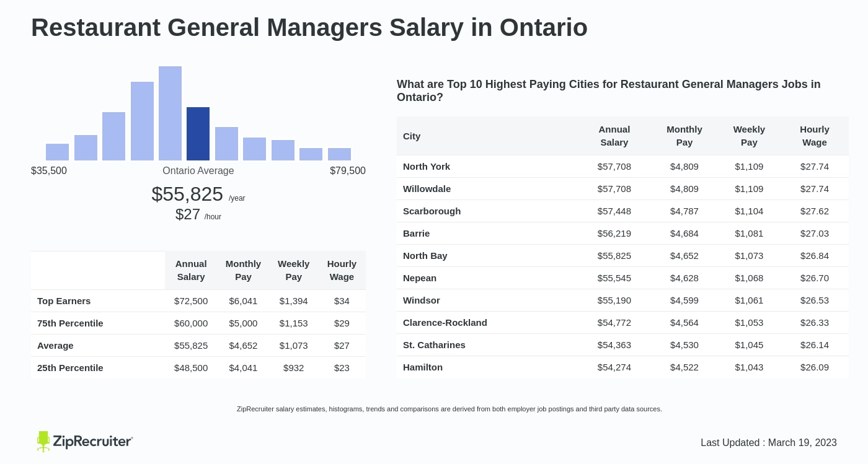Viewport: 868px width, 464px height.
Task: Select Hamilton hourly wage $26.09
Action: click(x=815, y=367)
